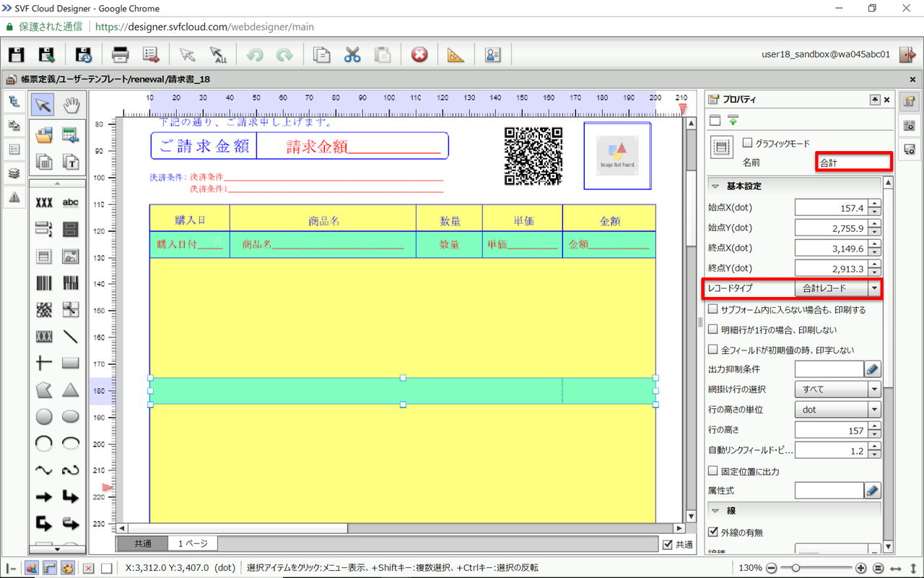Click the Cut scissors icon
Screen dimensions: 924x578
pyautogui.click(x=352, y=55)
